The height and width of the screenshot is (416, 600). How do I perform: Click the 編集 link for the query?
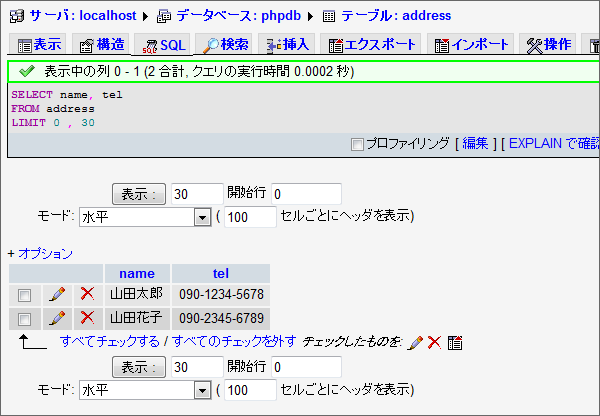click(x=475, y=144)
